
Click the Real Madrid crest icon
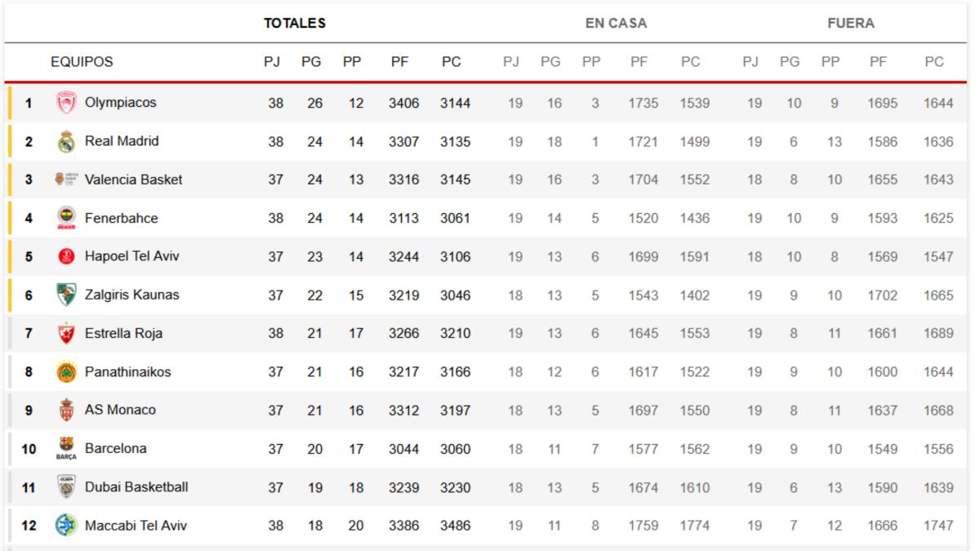pyautogui.click(x=65, y=142)
